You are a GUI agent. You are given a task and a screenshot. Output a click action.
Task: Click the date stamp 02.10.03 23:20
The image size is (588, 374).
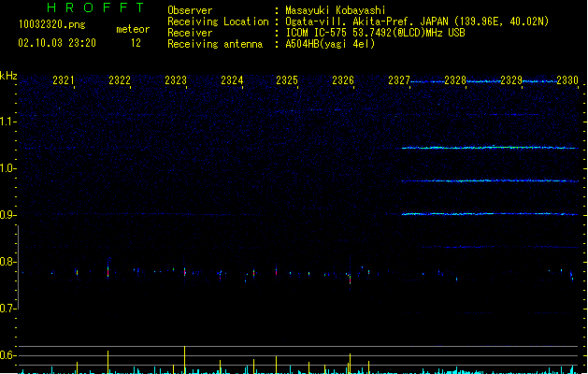pyautogui.click(x=57, y=43)
